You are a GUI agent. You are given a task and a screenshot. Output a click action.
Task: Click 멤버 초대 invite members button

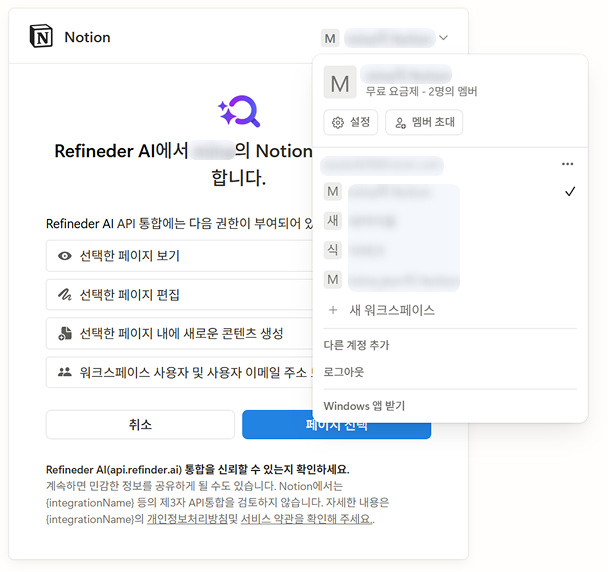[x=424, y=123]
